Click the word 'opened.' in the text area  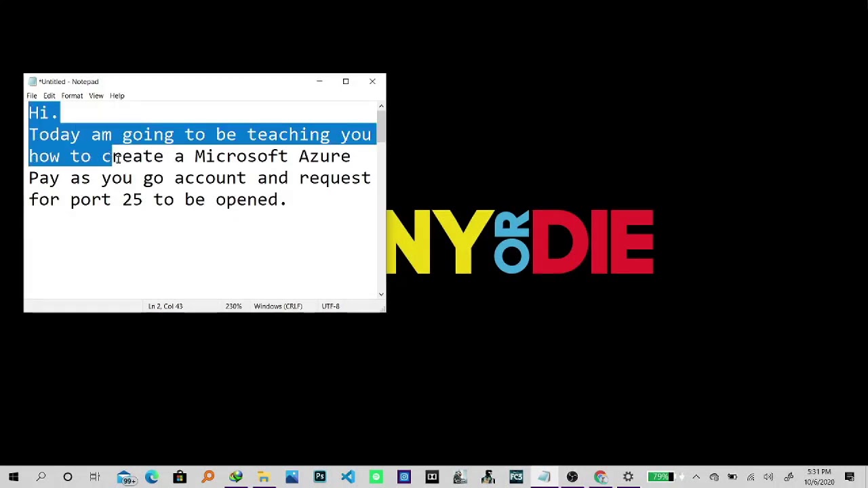click(251, 199)
